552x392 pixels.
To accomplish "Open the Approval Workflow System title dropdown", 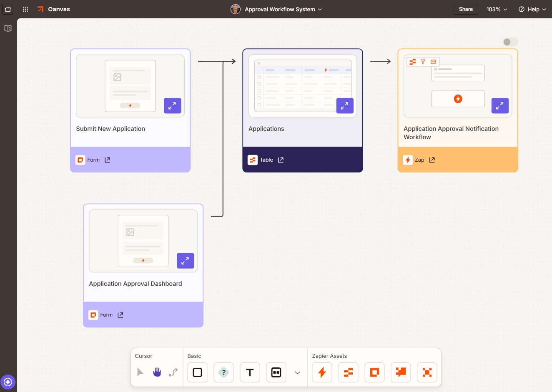I will [319, 9].
